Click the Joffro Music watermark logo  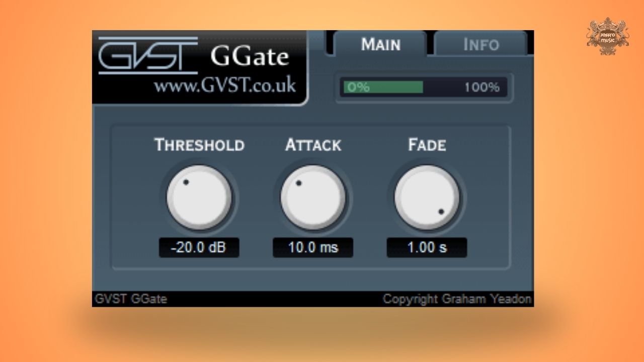coord(607,36)
